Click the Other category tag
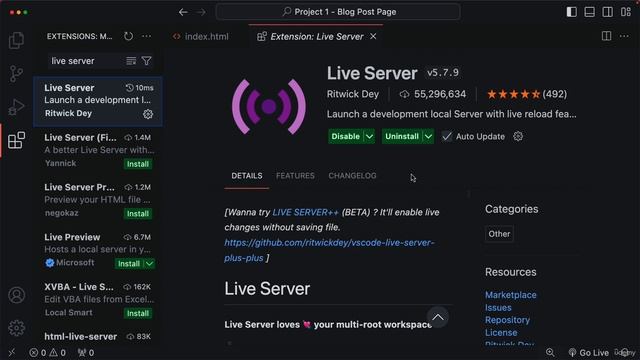 pyautogui.click(x=499, y=234)
